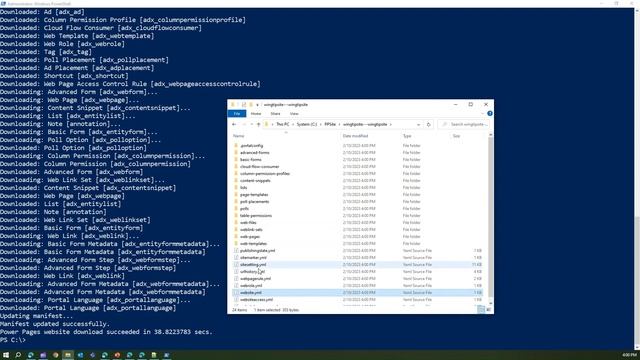Screen dimensions: 640x360
Task: Select the basic-forms folder
Action: 251,160
